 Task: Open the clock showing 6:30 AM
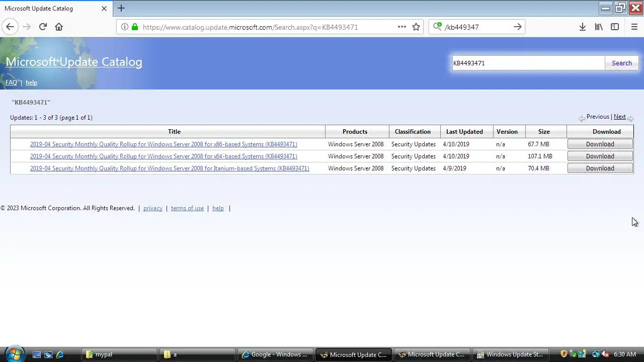pos(625,354)
